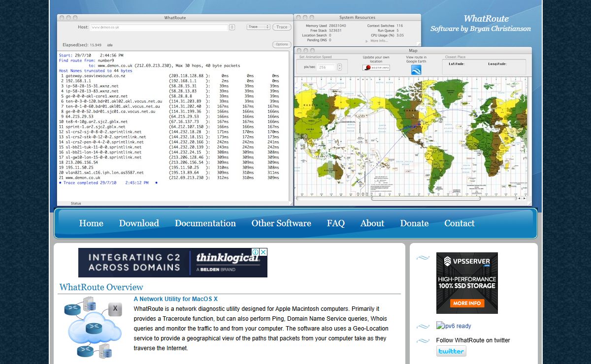
Task: Open the Documentation section
Action: [205, 223]
